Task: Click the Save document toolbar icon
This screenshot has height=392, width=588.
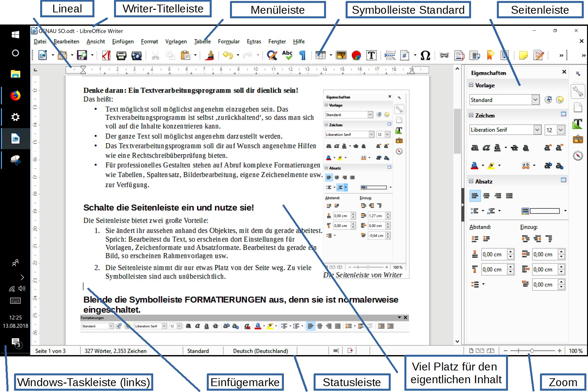Action: click(81, 55)
